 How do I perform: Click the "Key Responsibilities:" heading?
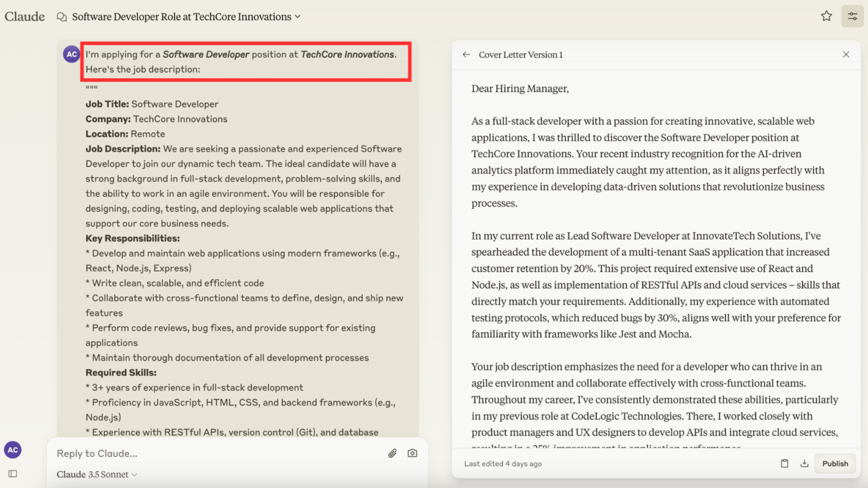click(x=132, y=238)
